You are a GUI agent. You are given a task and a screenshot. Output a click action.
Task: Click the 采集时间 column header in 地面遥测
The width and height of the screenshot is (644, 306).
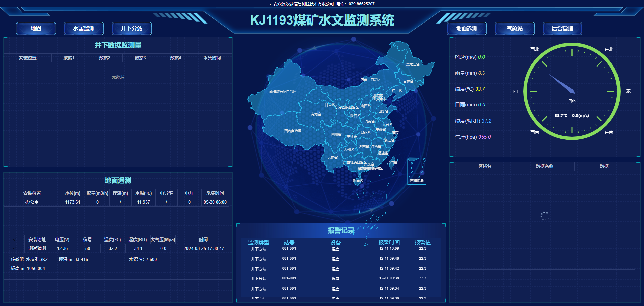[x=215, y=193]
